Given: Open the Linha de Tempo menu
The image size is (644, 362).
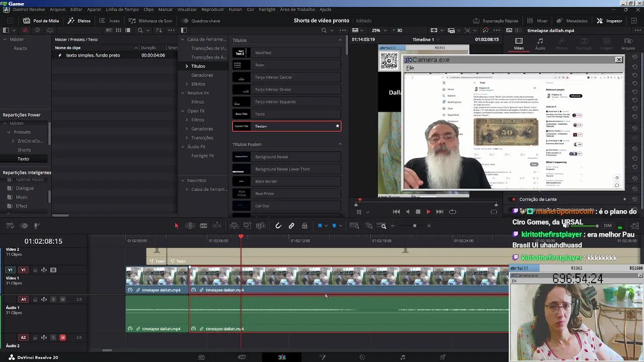Looking at the screenshot, I should (x=122, y=10).
